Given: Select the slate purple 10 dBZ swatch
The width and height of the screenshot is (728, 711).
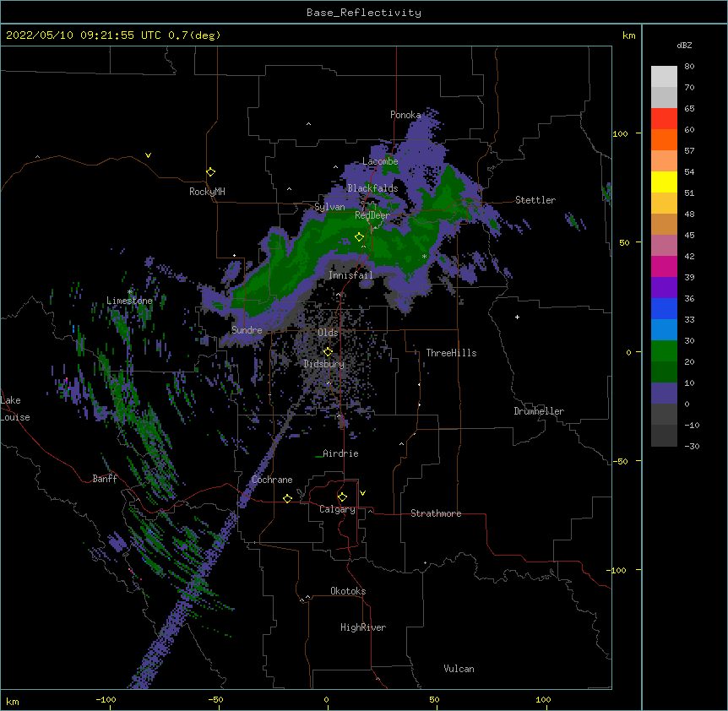Looking at the screenshot, I should 664,393.
